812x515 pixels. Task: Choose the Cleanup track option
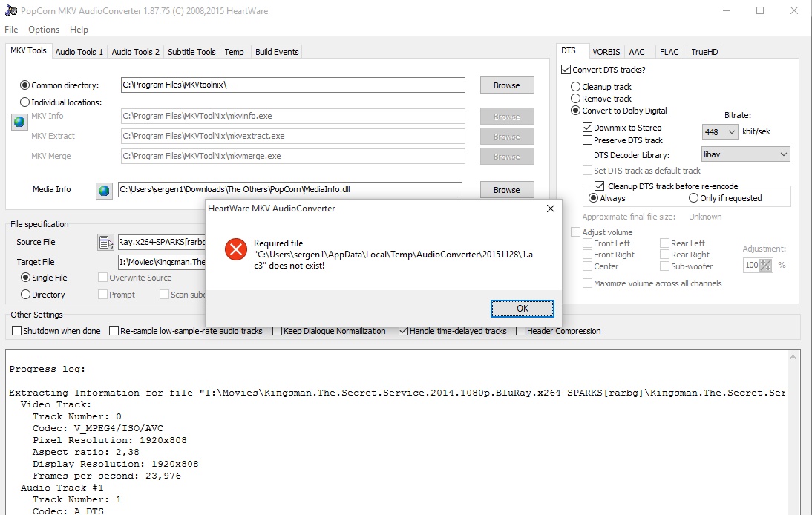coord(575,86)
